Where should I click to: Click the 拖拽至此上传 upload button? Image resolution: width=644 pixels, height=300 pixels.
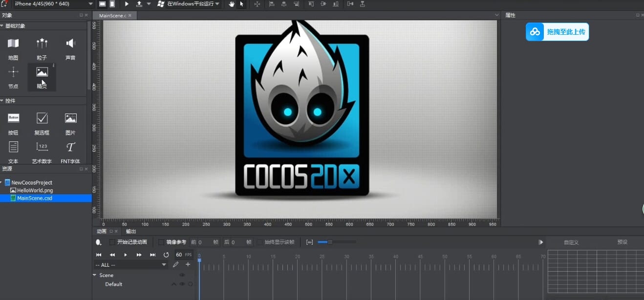point(557,32)
